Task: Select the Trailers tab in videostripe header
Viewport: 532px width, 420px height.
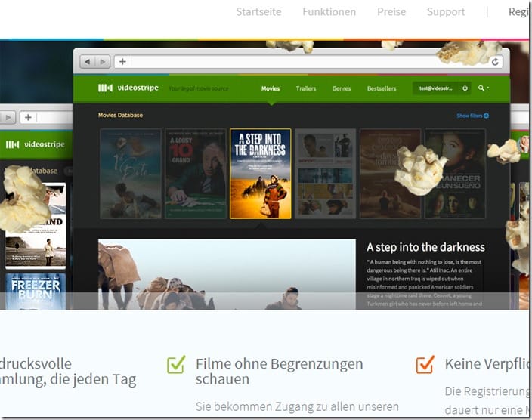Action: click(306, 88)
